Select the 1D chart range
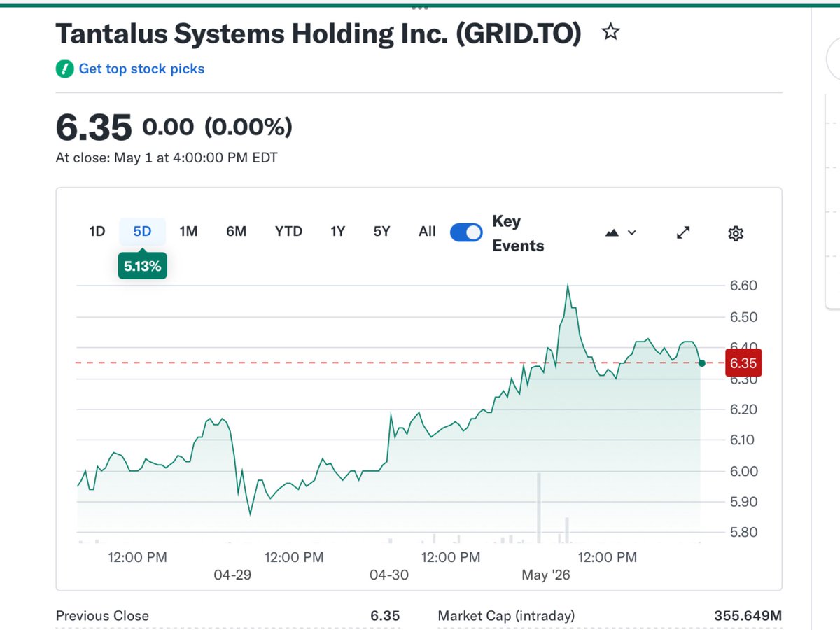Image resolution: width=840 pixels, height=630 pixels. (97, 231)
